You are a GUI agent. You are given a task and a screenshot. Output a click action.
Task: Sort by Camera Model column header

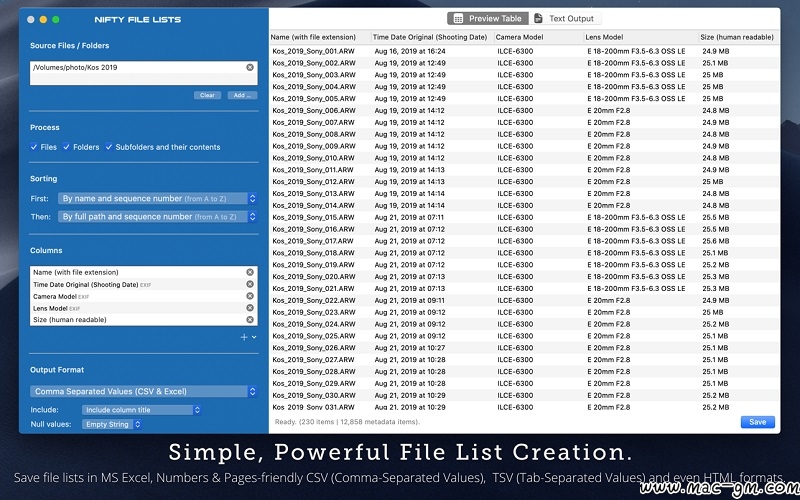[x=539, y=37]
